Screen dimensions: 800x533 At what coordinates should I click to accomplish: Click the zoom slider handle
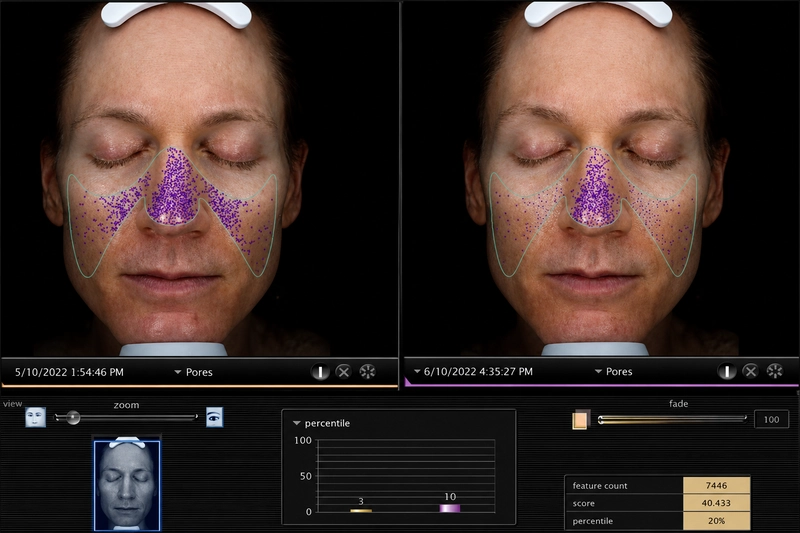(x=73, y=418)
